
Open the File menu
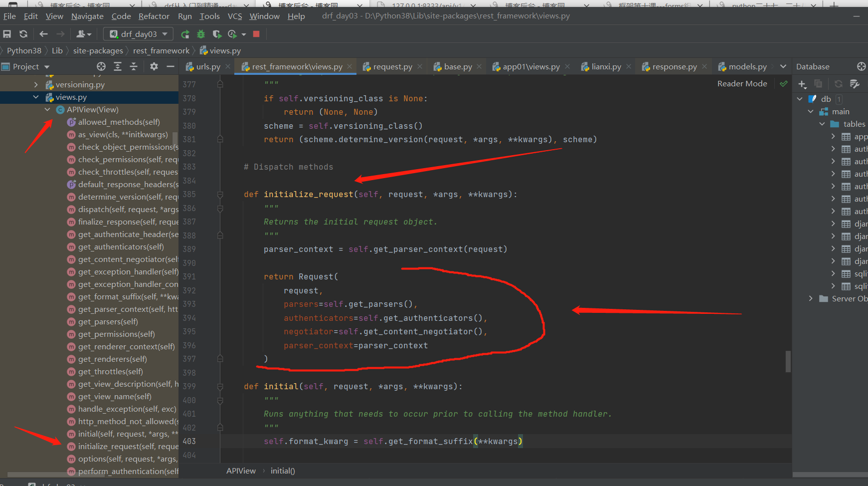(x=9, y=16)
